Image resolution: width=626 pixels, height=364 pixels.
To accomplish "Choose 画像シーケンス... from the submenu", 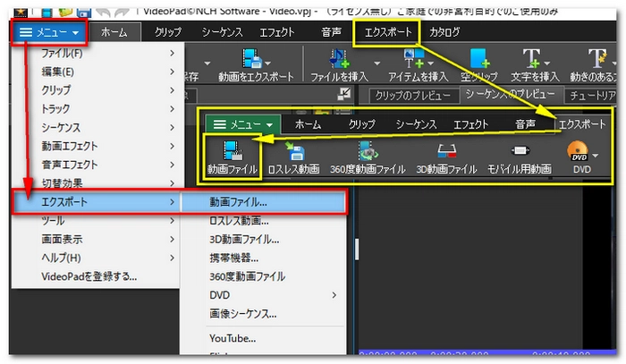I will [x=242, y=314].
